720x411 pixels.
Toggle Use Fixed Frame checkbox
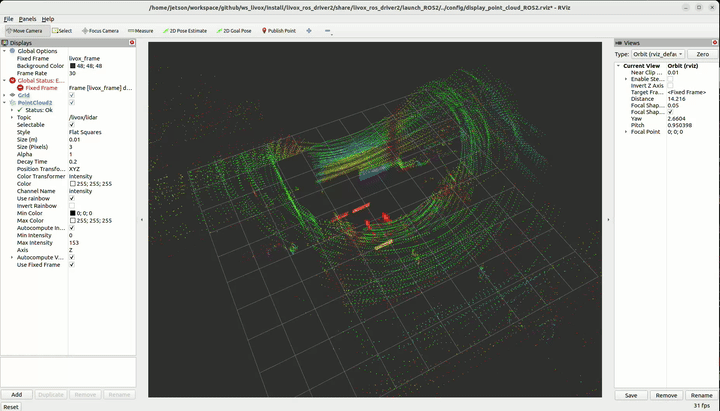(x=72, y=265)
